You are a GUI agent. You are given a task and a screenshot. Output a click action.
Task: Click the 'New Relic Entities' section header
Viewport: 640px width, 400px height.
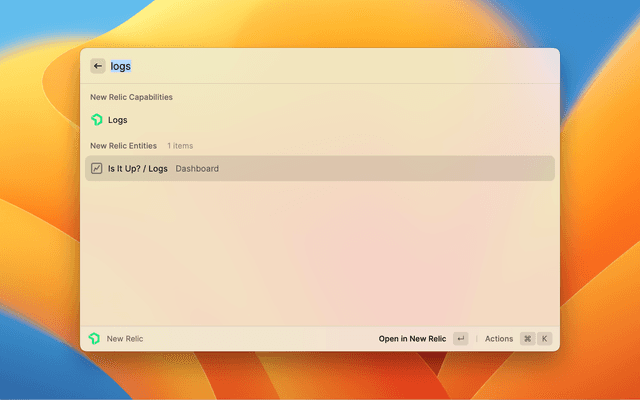[124, 146]
